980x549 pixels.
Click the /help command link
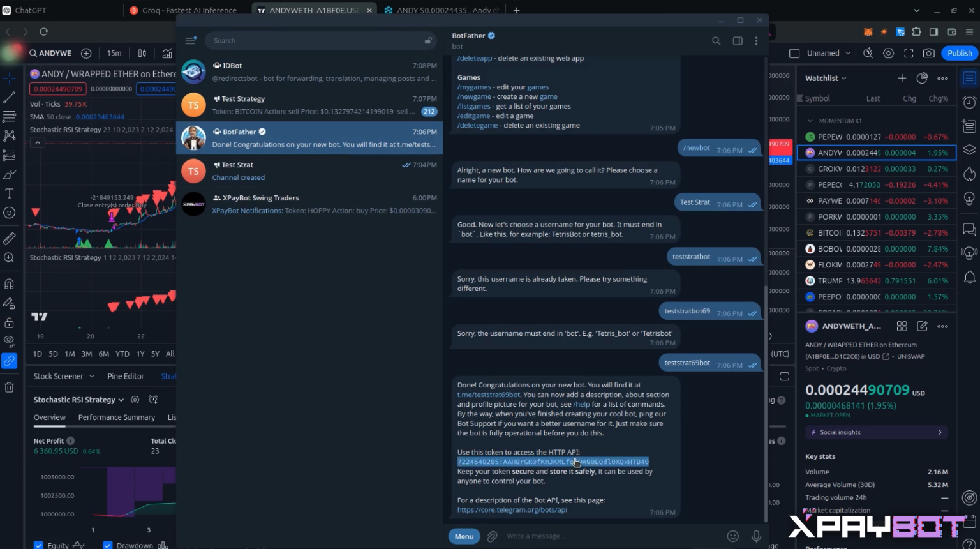tap(581, 404)
